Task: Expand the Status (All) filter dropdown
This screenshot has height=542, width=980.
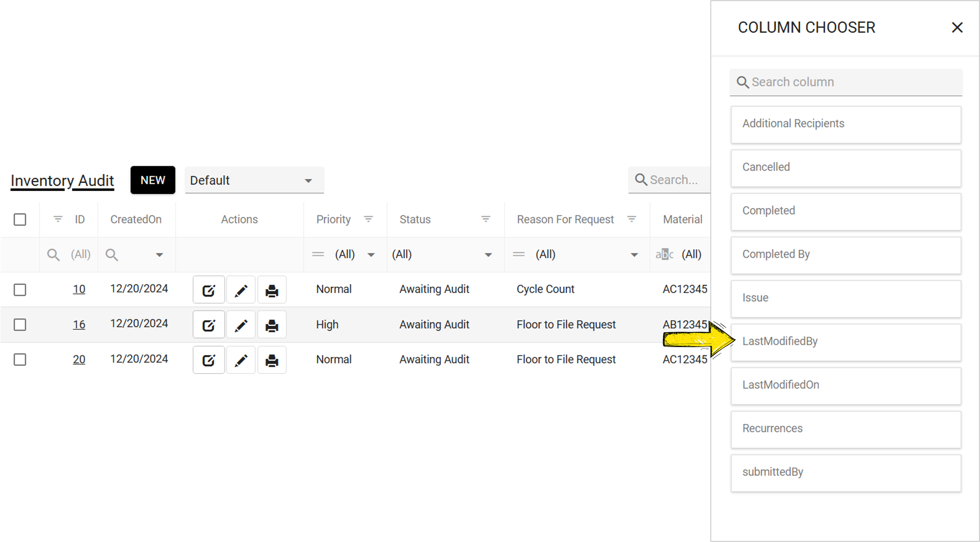Action: tap(488, 255)
